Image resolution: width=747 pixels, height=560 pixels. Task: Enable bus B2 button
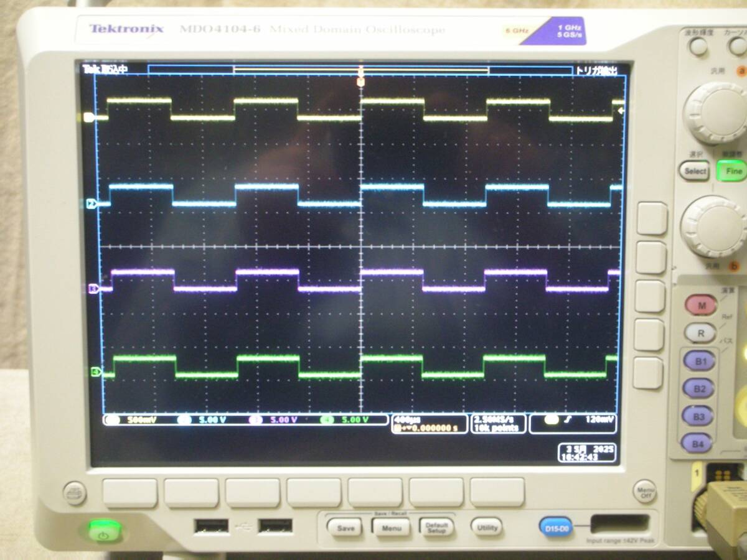click(698, 389)
